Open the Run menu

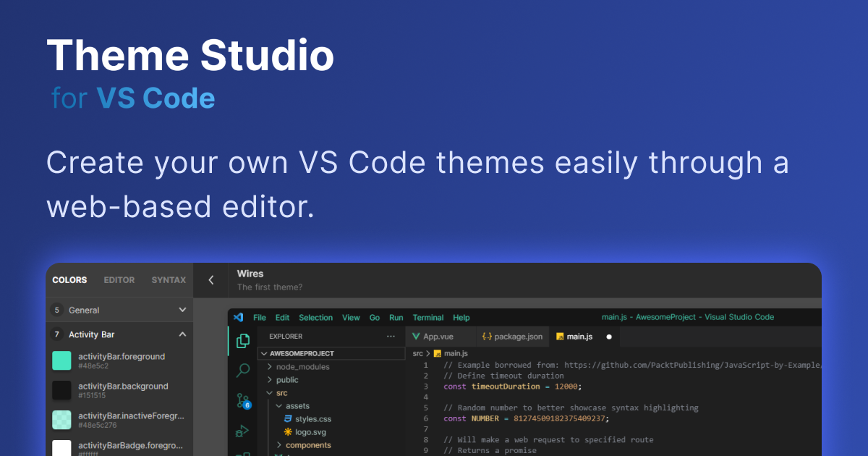(x=396, y=318)
